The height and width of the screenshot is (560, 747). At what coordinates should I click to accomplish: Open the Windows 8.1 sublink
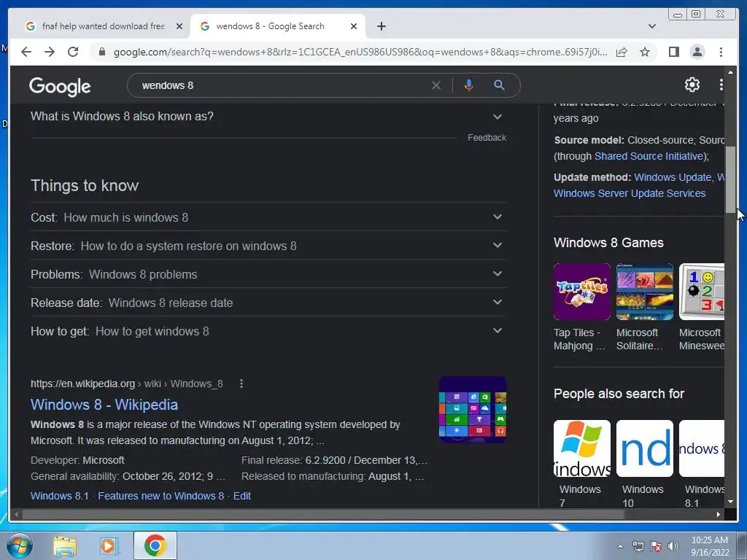tap(60, 496)
